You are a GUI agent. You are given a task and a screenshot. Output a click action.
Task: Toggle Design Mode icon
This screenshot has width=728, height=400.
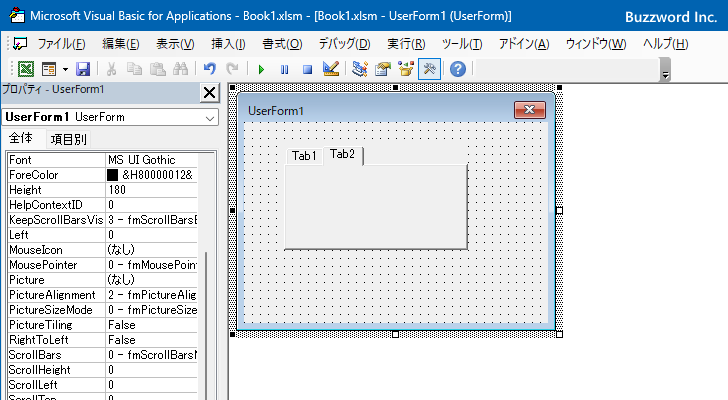tap(331, 69)
